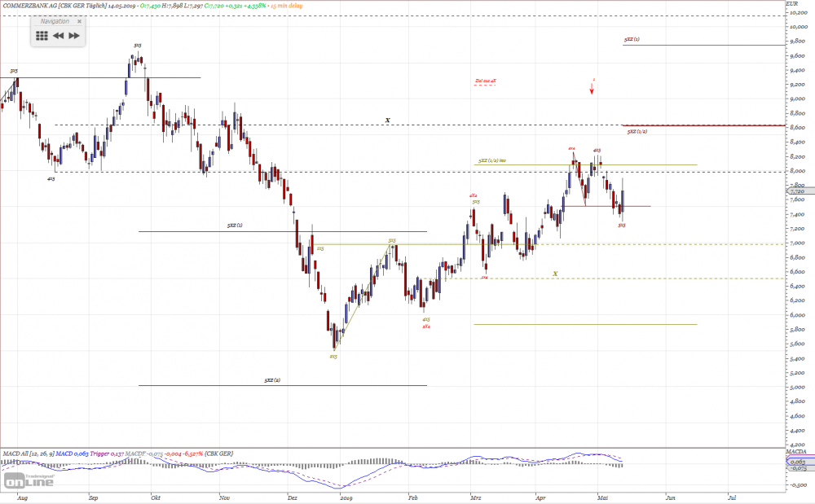
Task: Select the red 'Ziel aus 4X' annotation
Action: pyautogui.click(x=486, y=81)
